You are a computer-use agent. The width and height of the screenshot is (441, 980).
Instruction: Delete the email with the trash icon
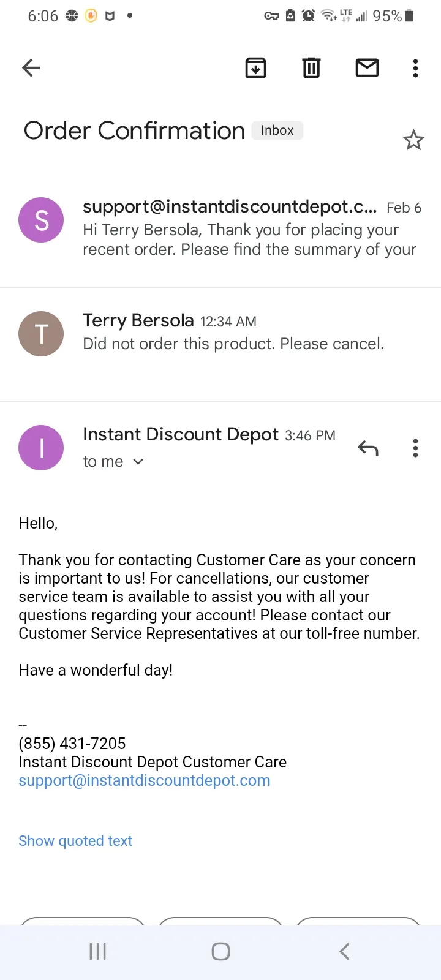[311, 67]
